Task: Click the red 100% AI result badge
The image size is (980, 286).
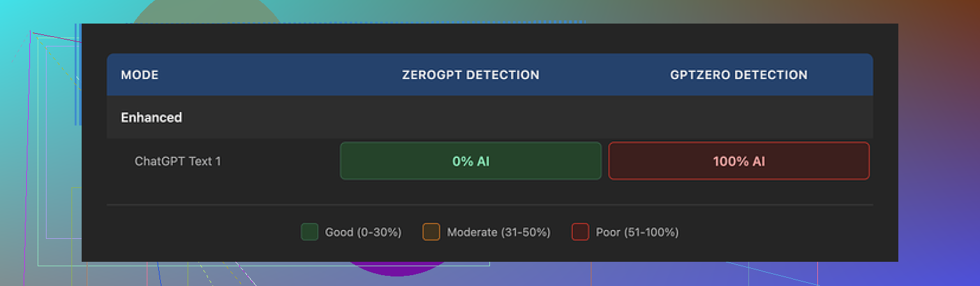Action: [x=739, y=161]
